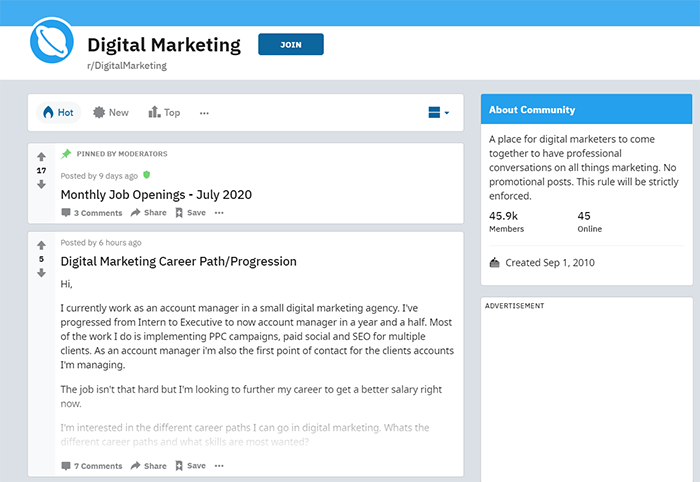
Task: Click the cake icon beside Created date
Action: point(494,262)
